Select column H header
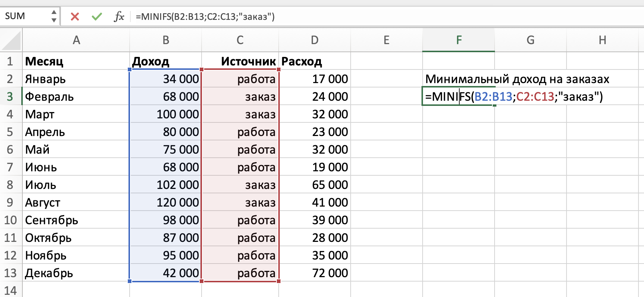This screenshot has width=644, height=297. coord(602,40)
